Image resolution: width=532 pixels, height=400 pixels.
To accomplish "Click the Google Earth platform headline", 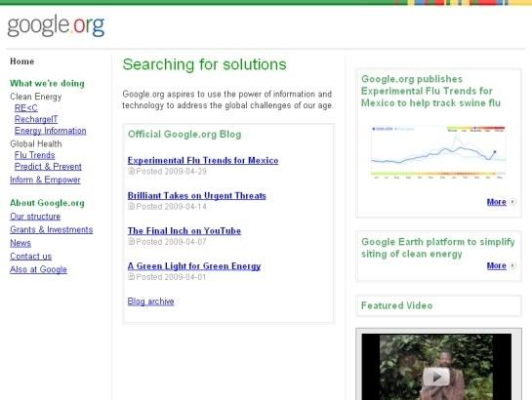I will tap(438, 248).
